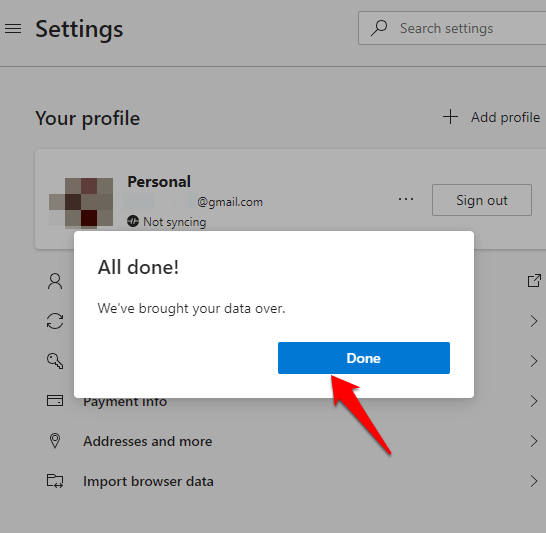Click the Not syncing status icon
Viewport: 546px width, 533px height.
[x=133, y=221]
